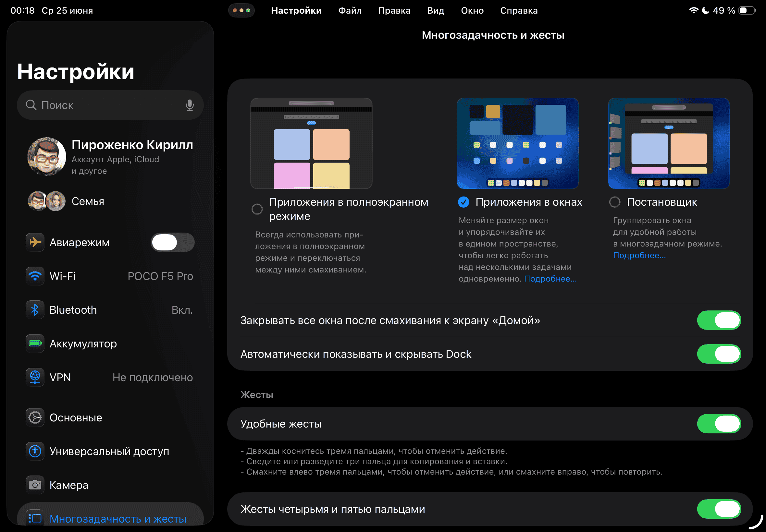Open Wi-Fi settings icon
The height and width of the screenshot is (532, 766).
(35, 276)
